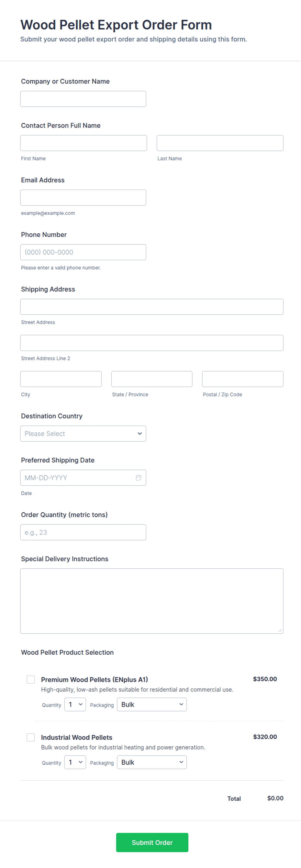This screenshot has width=301, height=868.
Task: Open the calendar picker icon in date field
Action: coord(139,477)
